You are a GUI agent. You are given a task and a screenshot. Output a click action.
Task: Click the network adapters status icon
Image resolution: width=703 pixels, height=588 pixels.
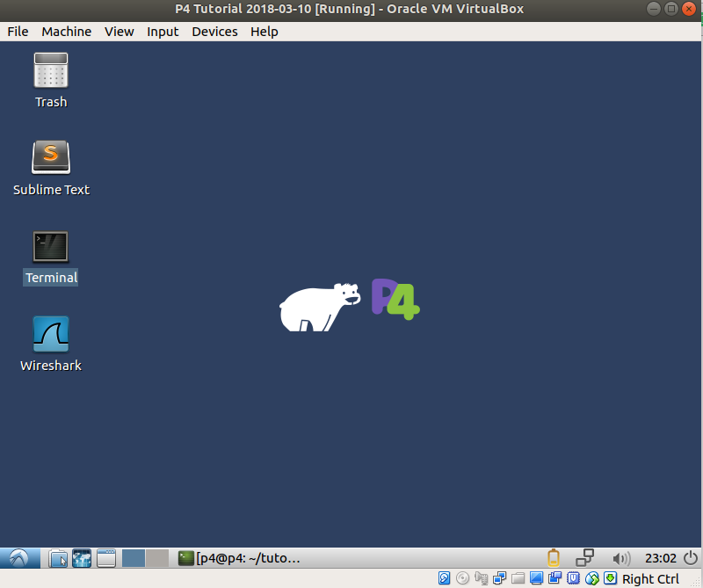(x=499, y=578)
